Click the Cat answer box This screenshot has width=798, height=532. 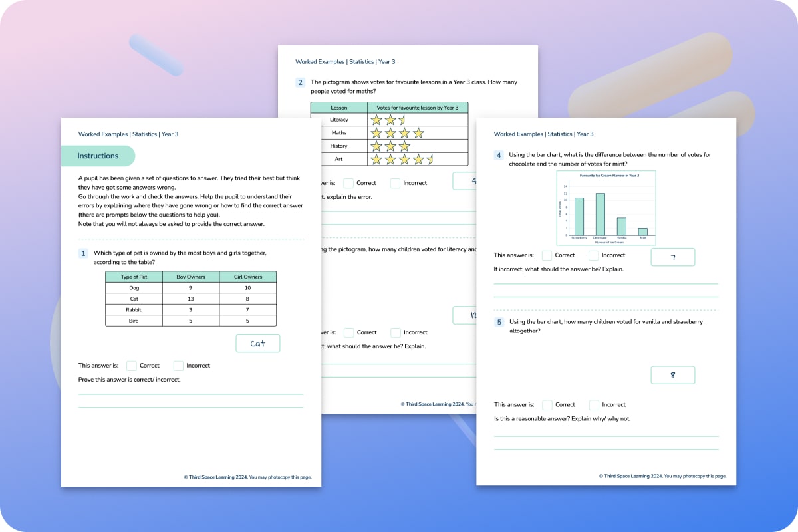tap(258, 344)
